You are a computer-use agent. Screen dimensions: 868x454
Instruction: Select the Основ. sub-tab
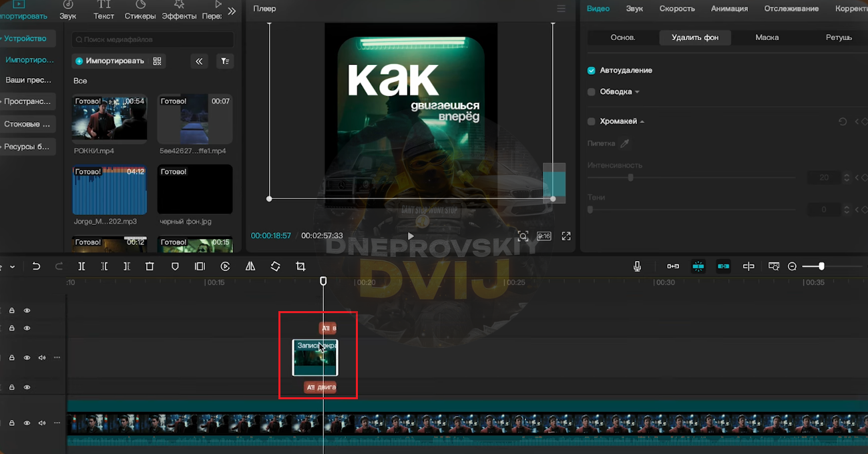point(623,37)
